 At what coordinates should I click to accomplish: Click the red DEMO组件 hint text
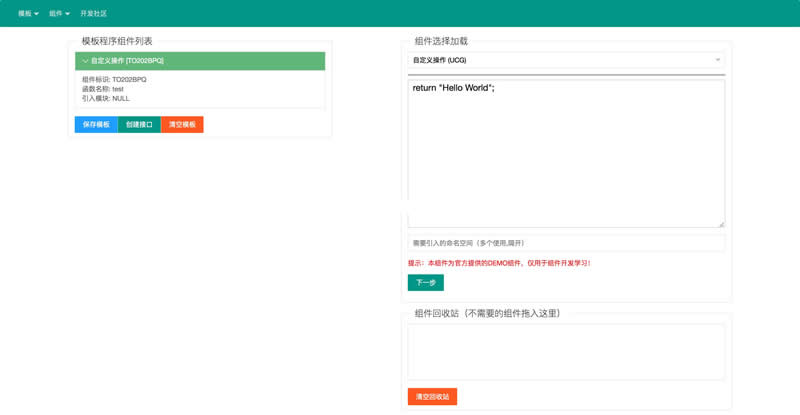[x=499, y=263]
